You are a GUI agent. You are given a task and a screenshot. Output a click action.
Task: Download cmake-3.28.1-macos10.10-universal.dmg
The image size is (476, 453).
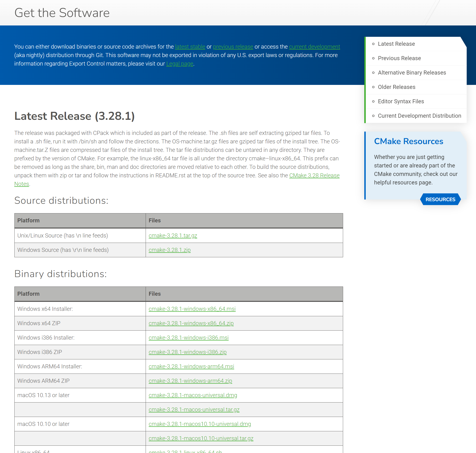200,424
